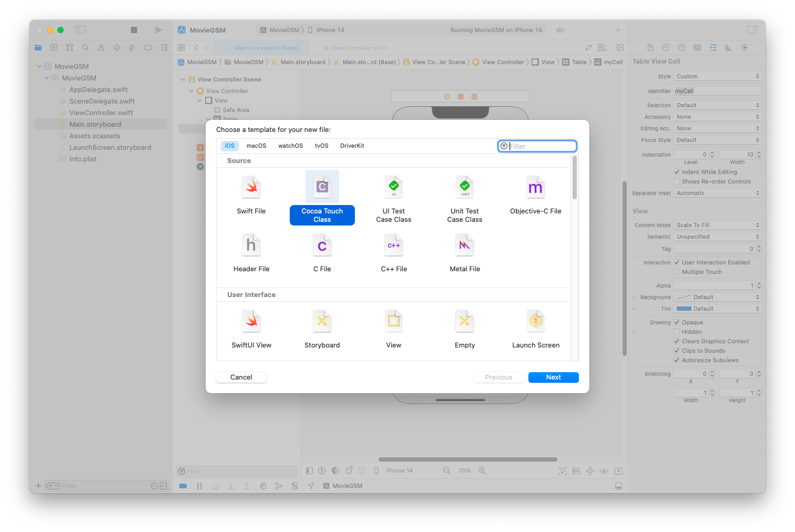Image resolution: width=795 pixels, height=532 pixels.
Task: Open the Issue navigator warning icon
Action: (101, 48)
